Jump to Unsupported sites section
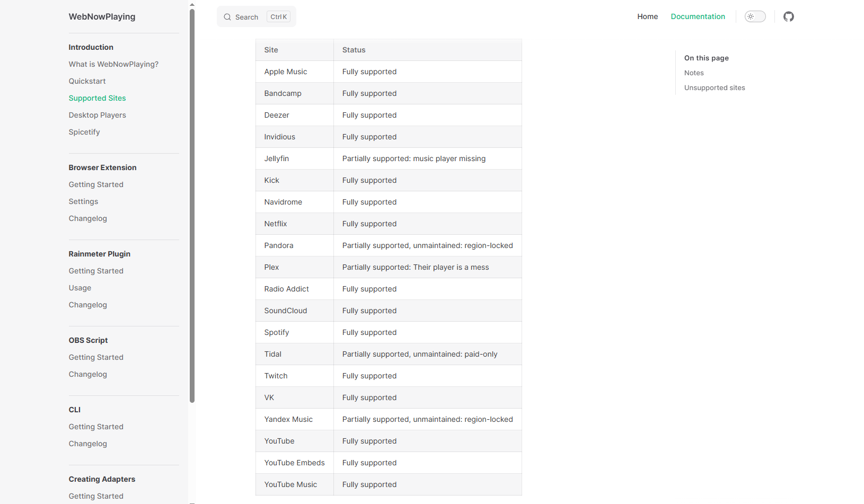The image size is (864, 504). click(714, 88)
